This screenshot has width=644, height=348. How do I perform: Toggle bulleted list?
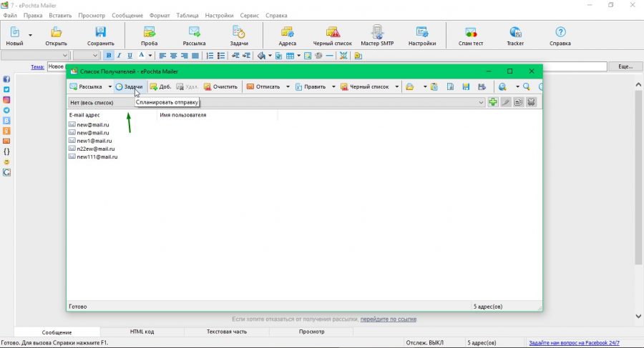click(221, 56)
